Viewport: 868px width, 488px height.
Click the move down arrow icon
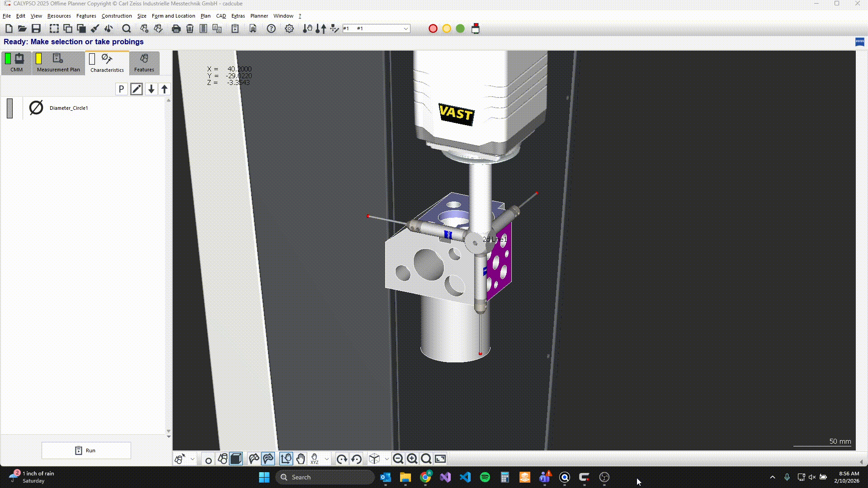pyautogui.click(x=151, y=89)
